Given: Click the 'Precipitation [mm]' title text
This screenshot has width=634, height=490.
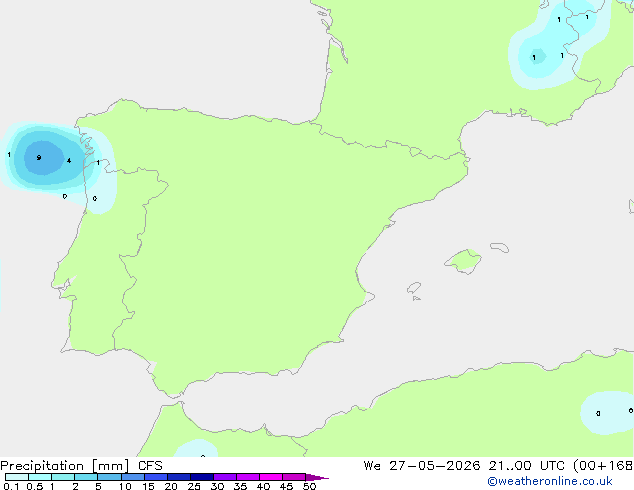Looking at the screenshot, I should 65,466.
